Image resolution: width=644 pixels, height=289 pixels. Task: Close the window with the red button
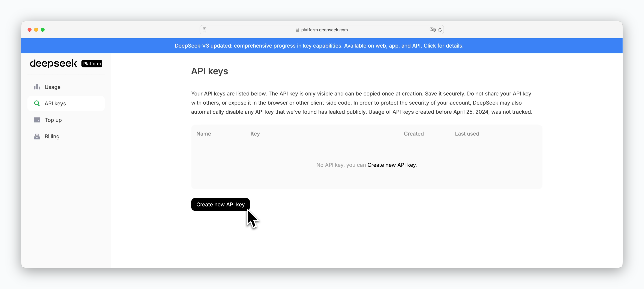pos(29,30)
